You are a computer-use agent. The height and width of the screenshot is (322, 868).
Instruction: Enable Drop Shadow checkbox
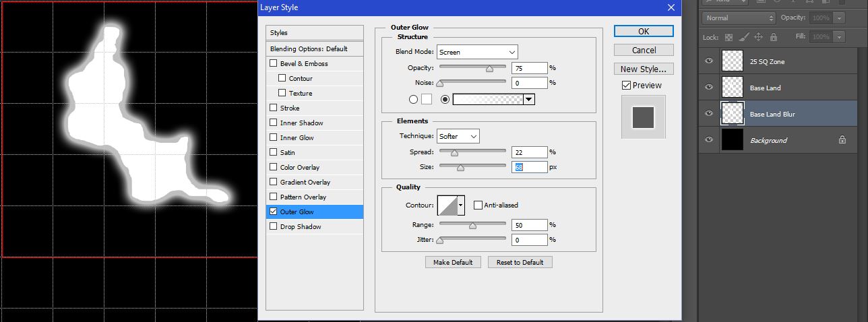click(274, 226)
